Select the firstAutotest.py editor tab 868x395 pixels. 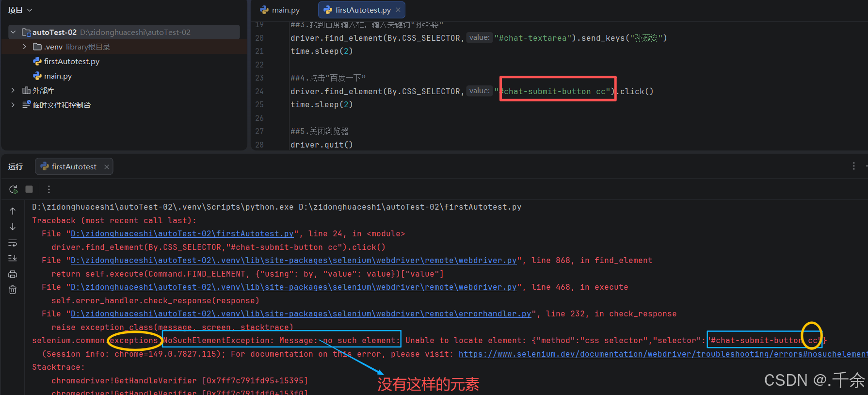tap(362, 10)
